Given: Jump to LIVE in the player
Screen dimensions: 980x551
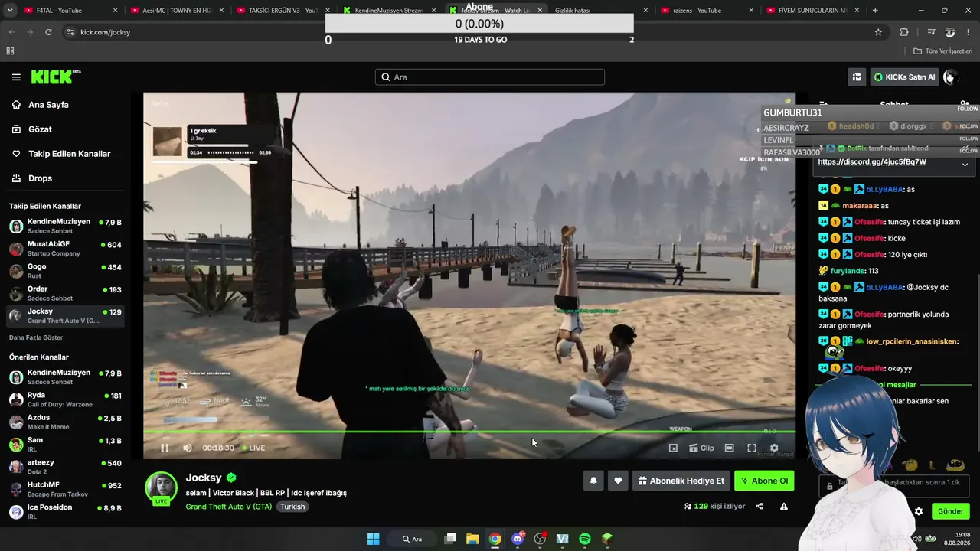Looking at the screenshot, I should coord(253,448).
